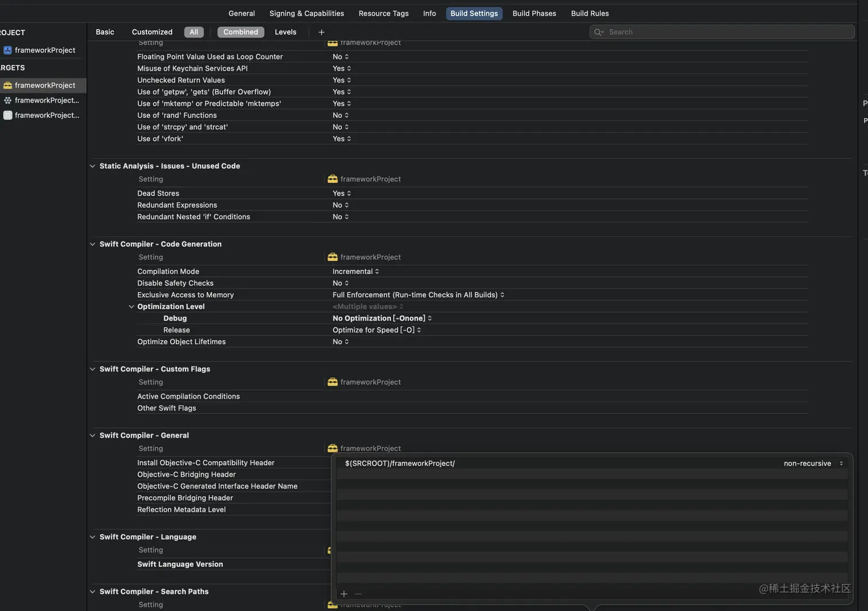This screenshot has width=868, height=611.
Task: Open the Compilation Mode Incremental popup
Action: (356, 272)
